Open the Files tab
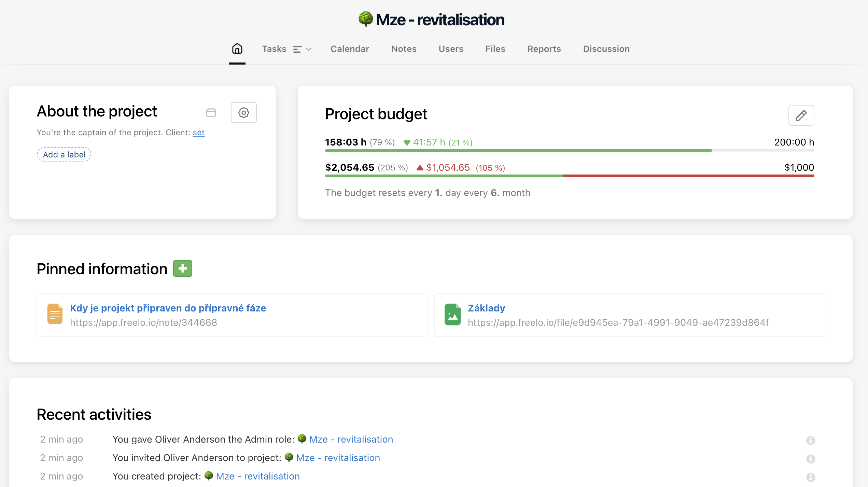This screenshot has height=487, width=868. (495, 49)
